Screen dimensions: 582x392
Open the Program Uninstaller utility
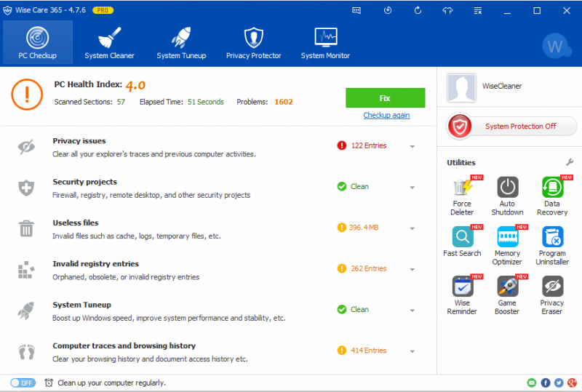(552, 245)
